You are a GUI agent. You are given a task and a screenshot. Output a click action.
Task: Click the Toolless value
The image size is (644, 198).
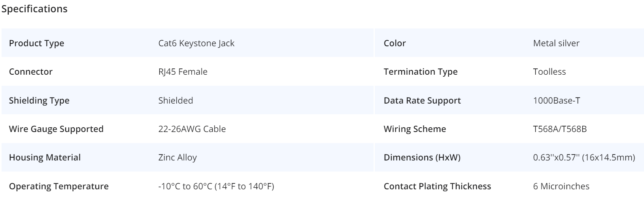[x=549, y=72]
